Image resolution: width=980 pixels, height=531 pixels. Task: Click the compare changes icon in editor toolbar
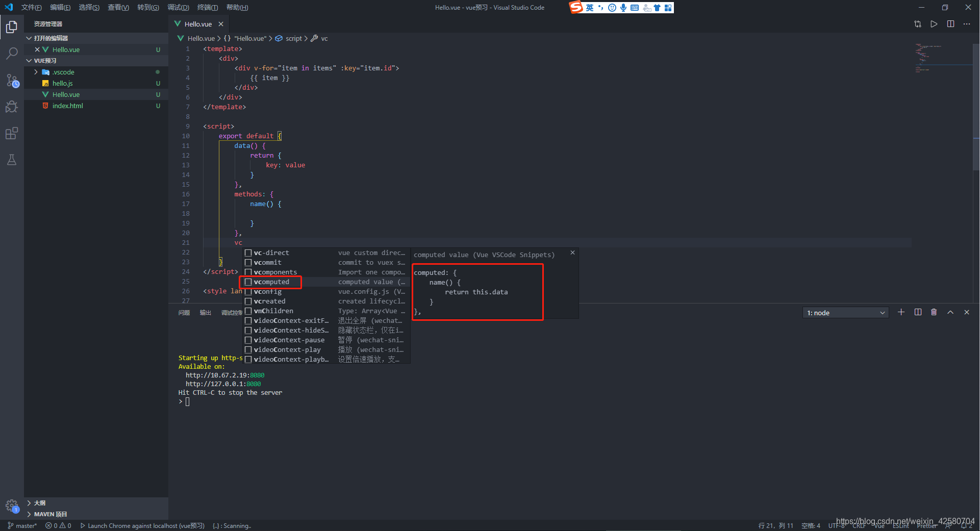coord(918,24)
